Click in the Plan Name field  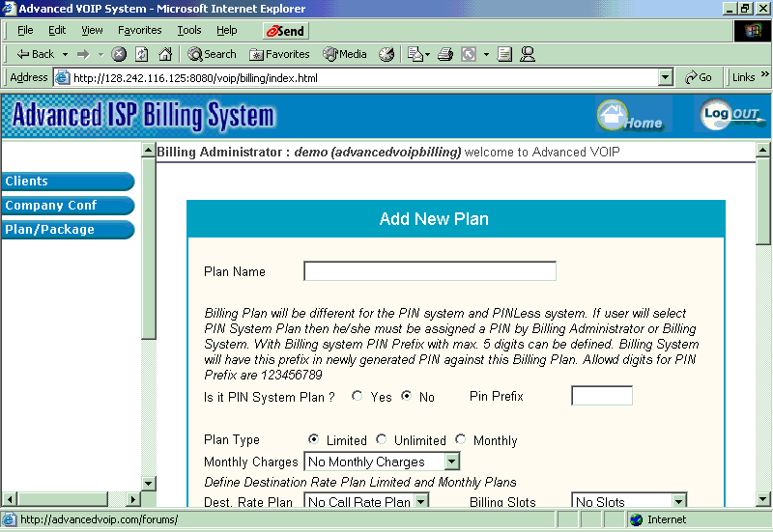point(430,271)
